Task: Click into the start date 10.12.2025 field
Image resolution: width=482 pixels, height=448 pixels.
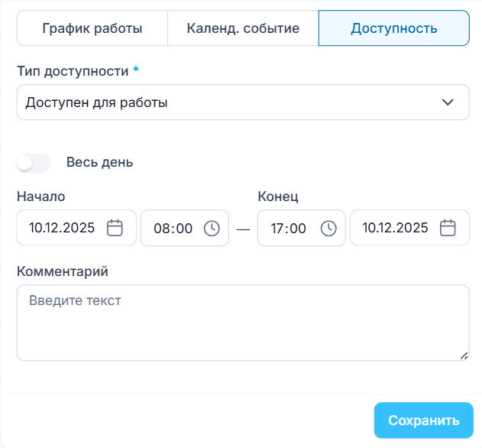Action: point(63,228)
